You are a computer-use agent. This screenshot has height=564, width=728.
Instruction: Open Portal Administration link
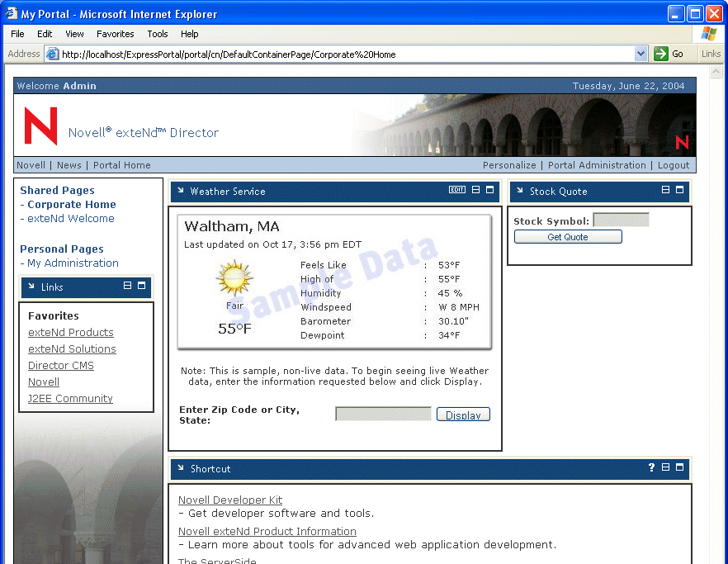597,165
